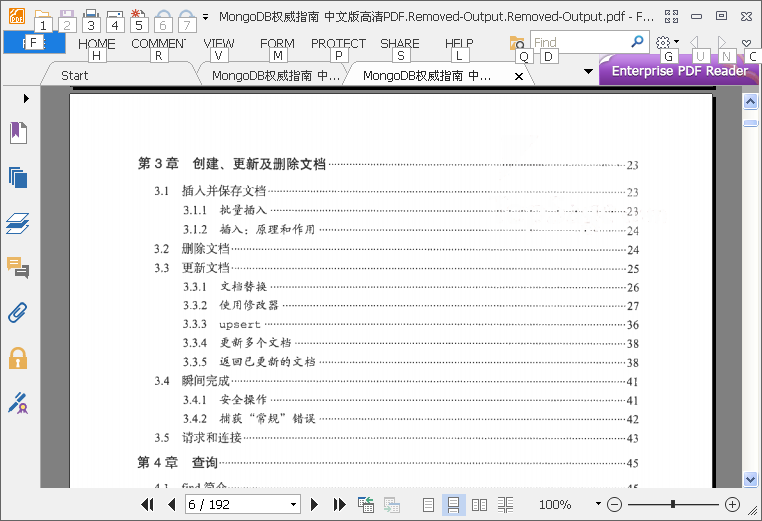Switch to the FORM ribbon tab
The width and height of the screenshot is (762, 521).
click(x=277, y=44)
